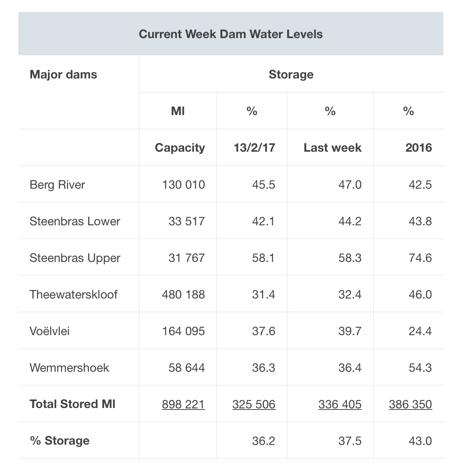Click the Current Week Dam Water Levels title

tap(231, 34)
